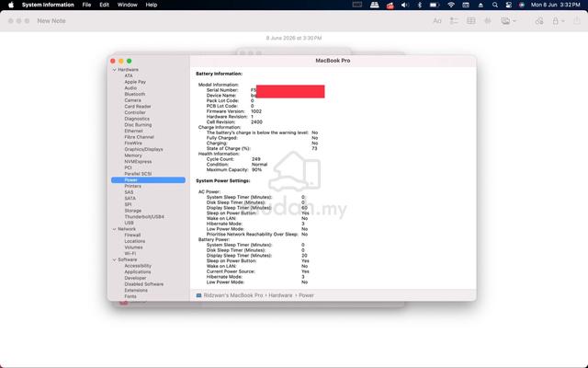Select Audio in the sidebar
Screen dimensions: 588x368
tap(130, 88)
